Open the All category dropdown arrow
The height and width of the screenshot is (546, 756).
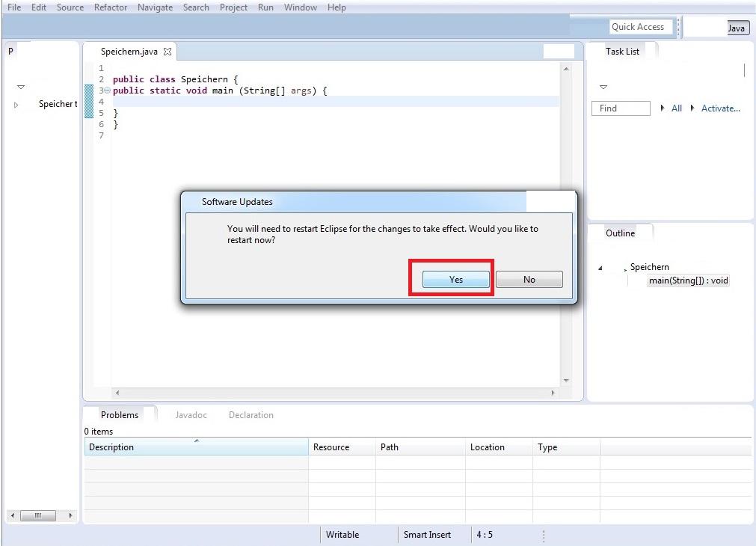coord(663,108)
